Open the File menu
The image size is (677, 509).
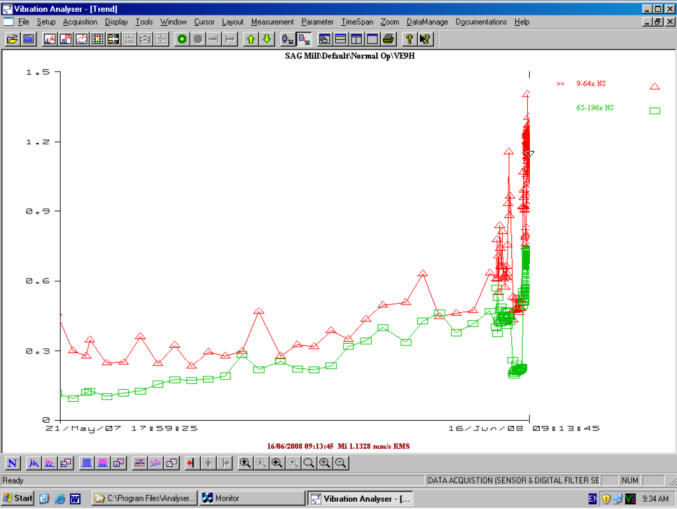[x=23, y=22]
